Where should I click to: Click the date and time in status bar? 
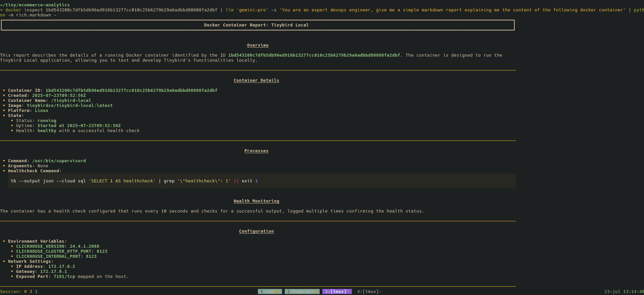coord(624,292)
